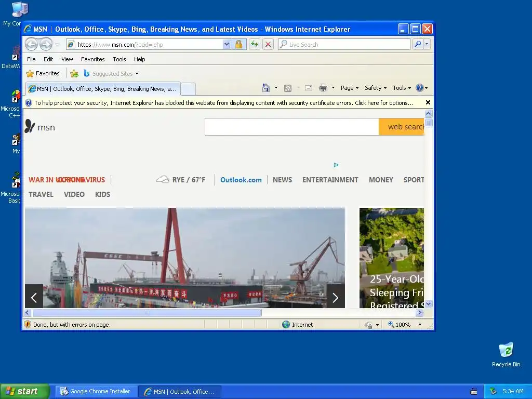Stop loading with the red X icon
The width and height of the screenshot is (532, 399).
pos(268,45)
